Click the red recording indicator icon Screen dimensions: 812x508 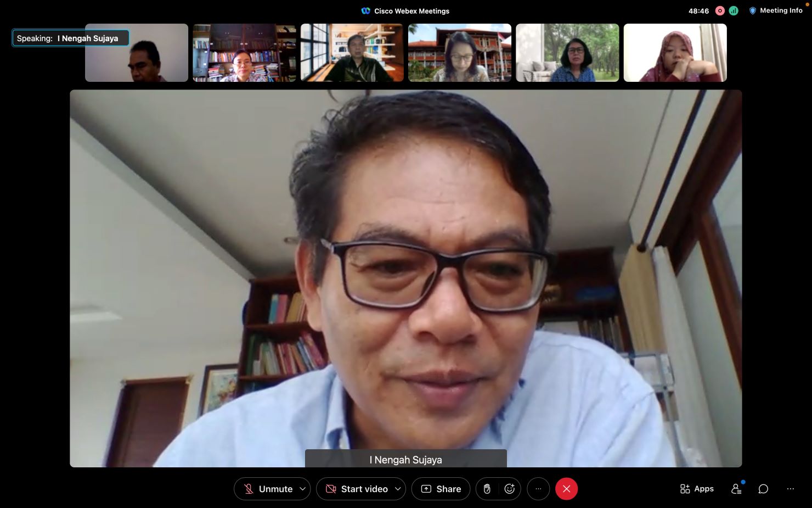point(720,11)
